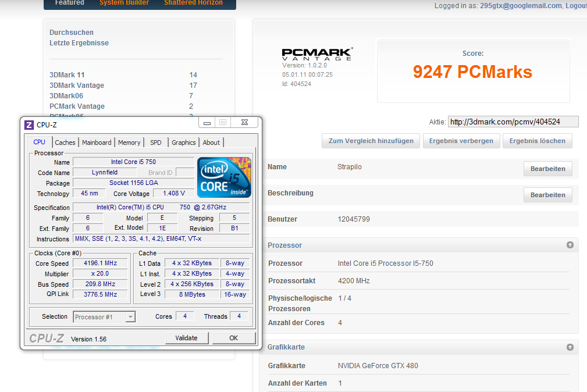587x392 pixels.
Task: Open the SPD tab in CPU-Z
Action: coord(156,142)
